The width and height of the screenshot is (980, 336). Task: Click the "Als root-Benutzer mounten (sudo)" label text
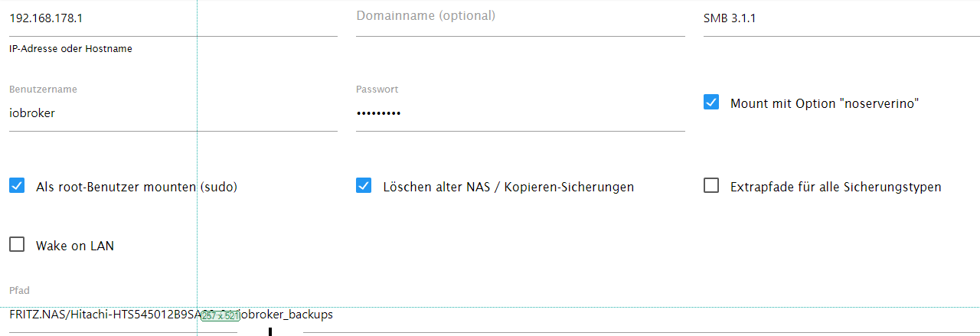click(136, 187)
